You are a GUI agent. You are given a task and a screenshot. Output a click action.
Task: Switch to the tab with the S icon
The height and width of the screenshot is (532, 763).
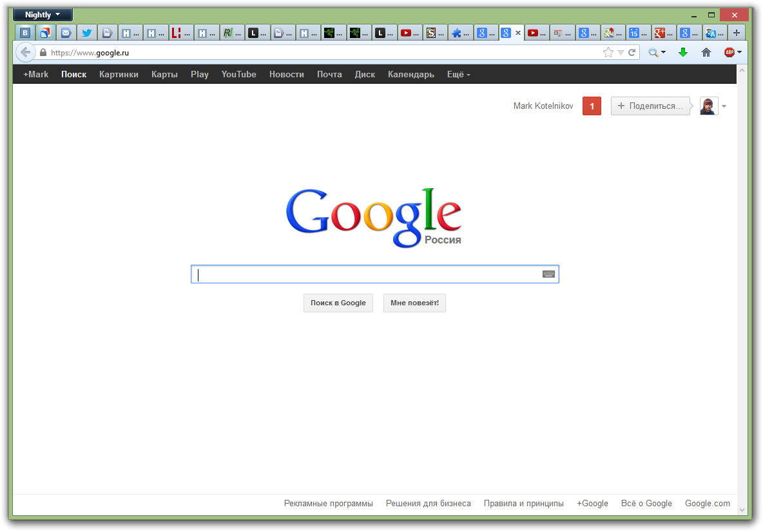coord(435,33)
